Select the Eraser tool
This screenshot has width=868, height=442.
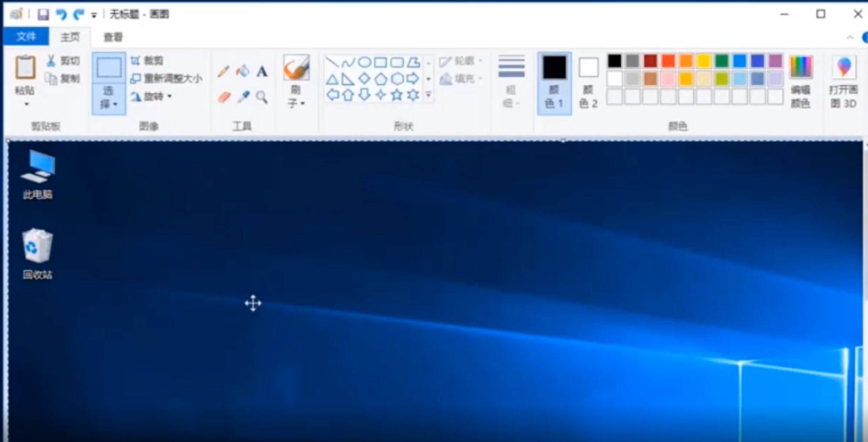[224, 97]
